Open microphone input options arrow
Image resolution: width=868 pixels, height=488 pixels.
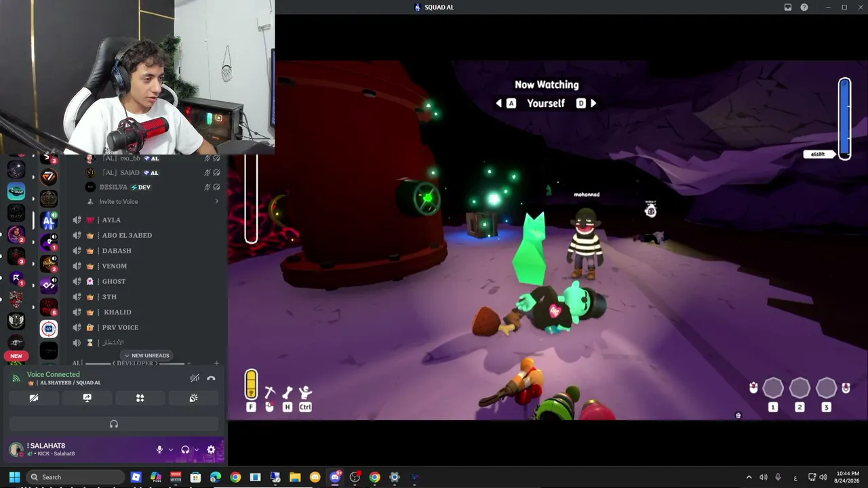click(170, 449)
